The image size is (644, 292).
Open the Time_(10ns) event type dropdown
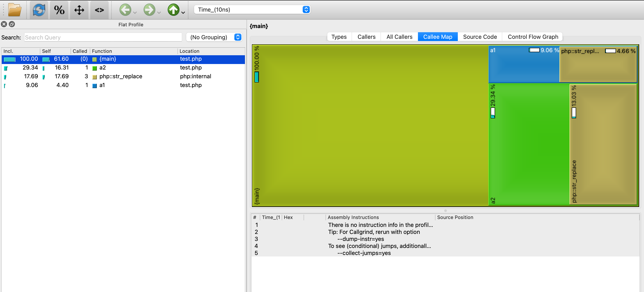[x=252, y=9]
